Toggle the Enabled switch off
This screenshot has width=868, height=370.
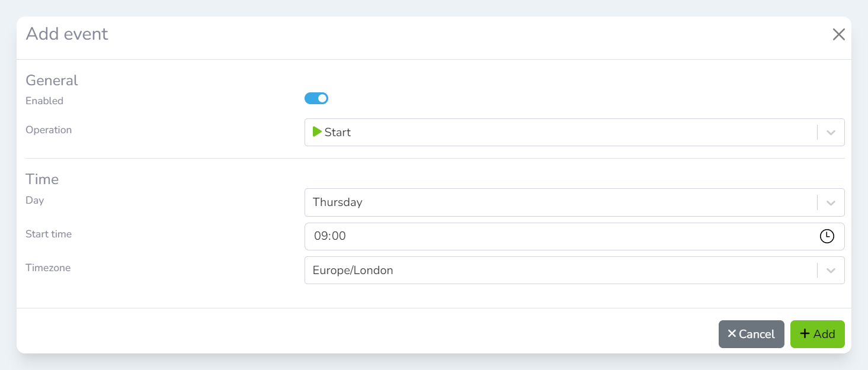coord(316,98)
